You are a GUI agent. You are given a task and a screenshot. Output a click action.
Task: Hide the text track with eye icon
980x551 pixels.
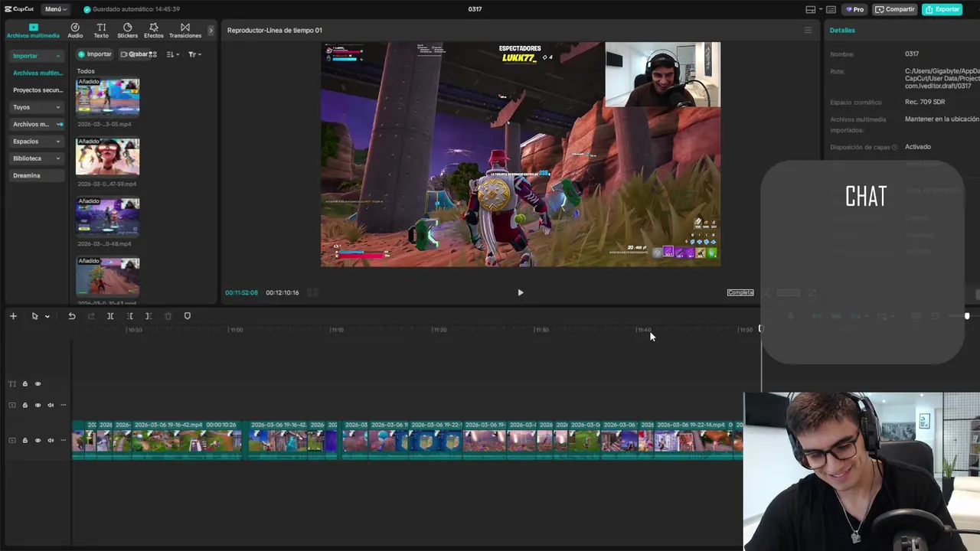[x=38, y=384]
